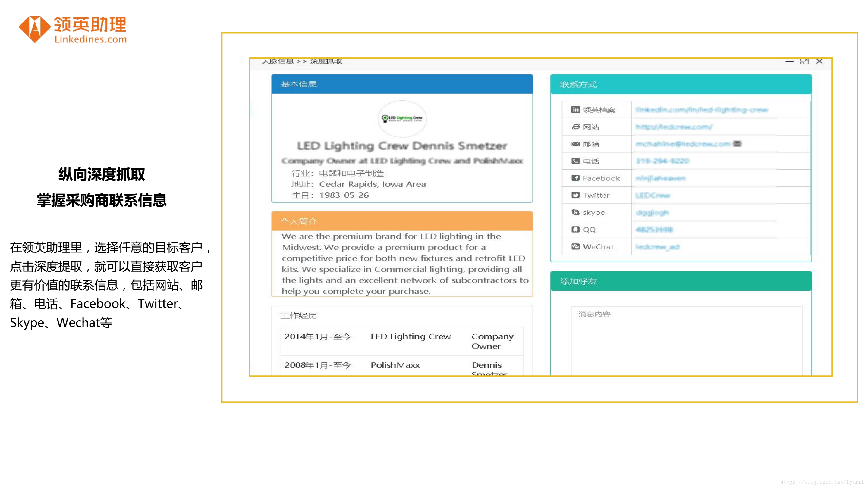Click the address Cedar Rapids, Iowa Area
Screen dimensions: 868x488
372,184
